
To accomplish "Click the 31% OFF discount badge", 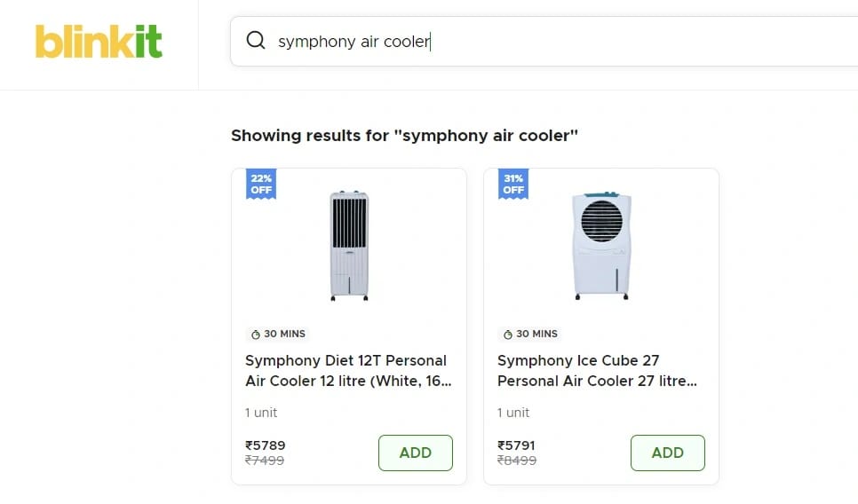I will [513, 185].
